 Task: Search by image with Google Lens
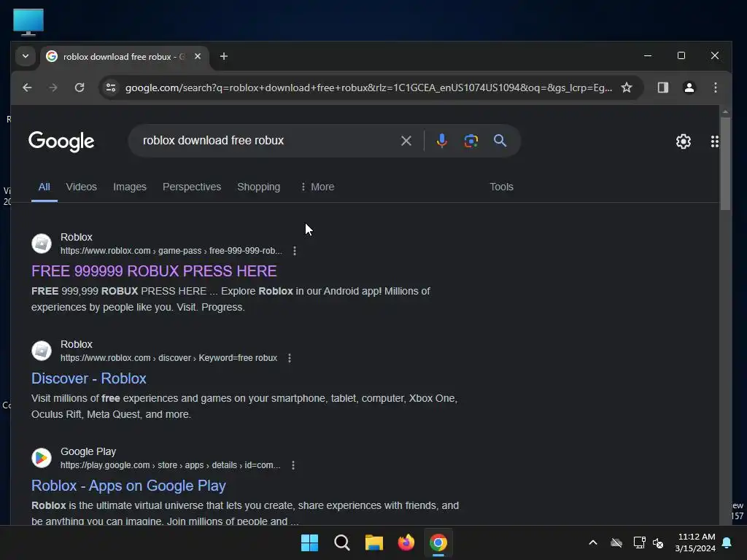point(471,141)
